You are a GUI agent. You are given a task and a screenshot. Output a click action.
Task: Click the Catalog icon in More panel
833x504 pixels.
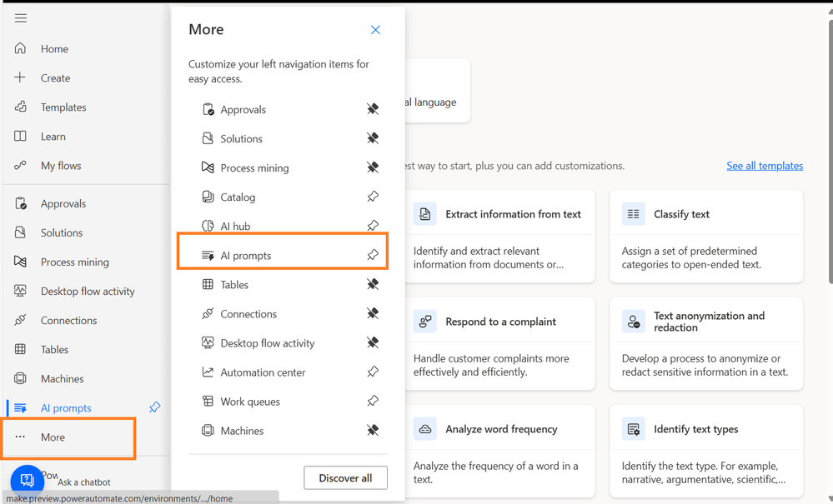(208, 197)
